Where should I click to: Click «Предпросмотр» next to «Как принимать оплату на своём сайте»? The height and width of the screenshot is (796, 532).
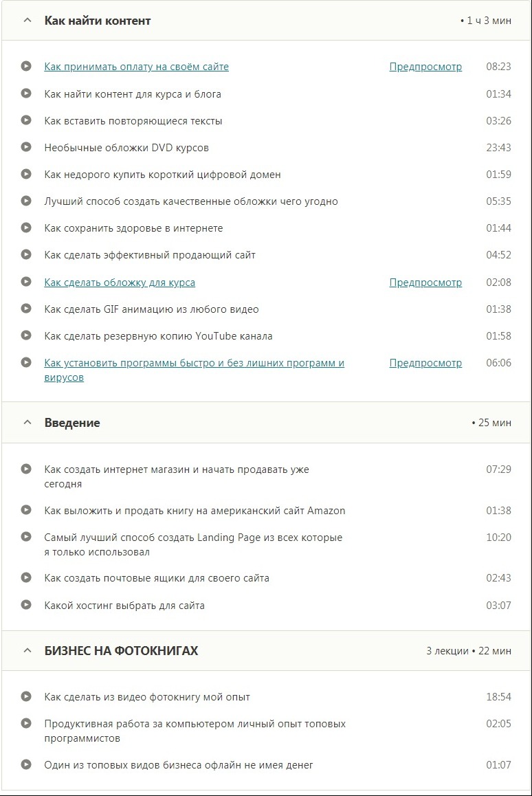point(426,67)
